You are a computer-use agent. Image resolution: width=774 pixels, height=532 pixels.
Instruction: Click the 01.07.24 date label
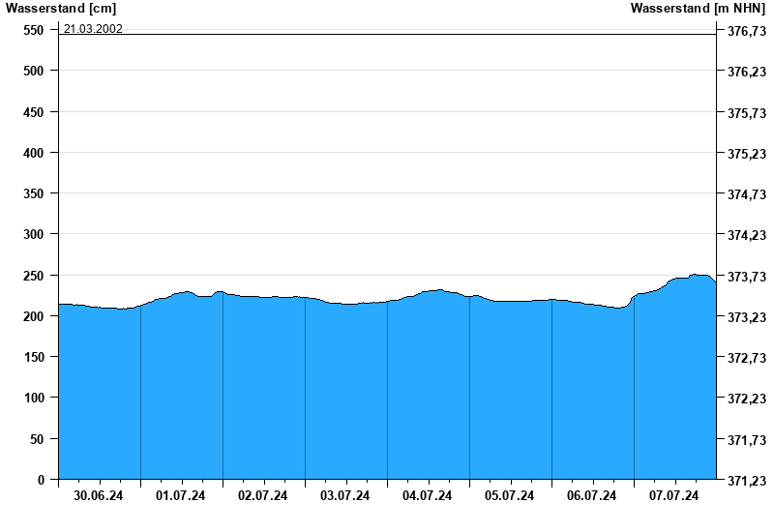181,496
